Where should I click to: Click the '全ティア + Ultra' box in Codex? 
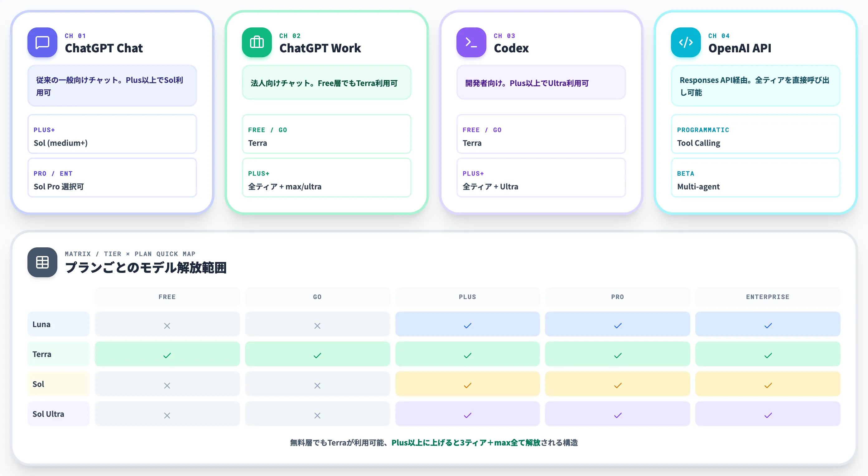541,178
